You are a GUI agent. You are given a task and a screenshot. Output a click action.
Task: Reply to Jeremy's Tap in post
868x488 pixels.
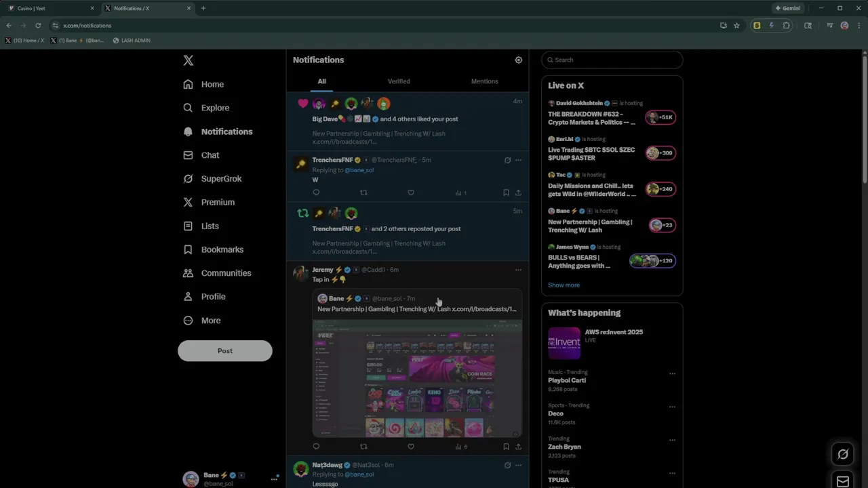click(316, 447)
